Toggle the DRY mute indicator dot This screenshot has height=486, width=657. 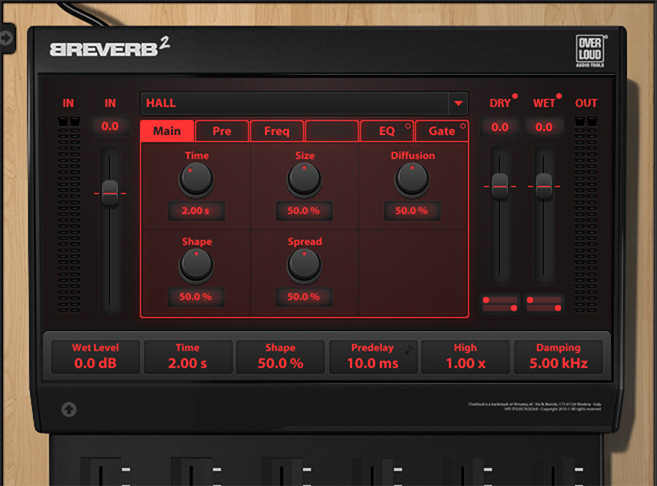coord(515,96)
